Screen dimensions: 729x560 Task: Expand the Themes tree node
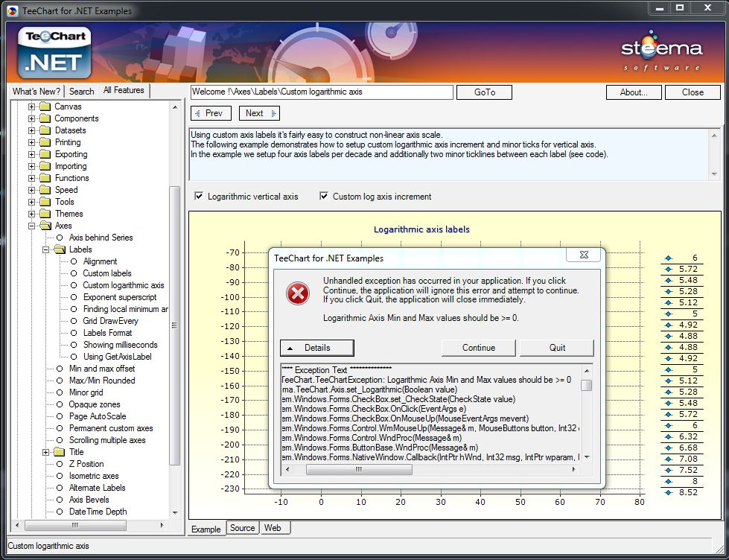point(31,214)
